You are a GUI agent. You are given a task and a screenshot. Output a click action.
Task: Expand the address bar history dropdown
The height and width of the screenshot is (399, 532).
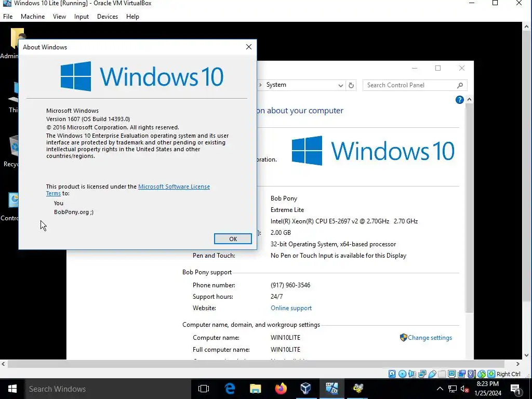coord(341,86)
